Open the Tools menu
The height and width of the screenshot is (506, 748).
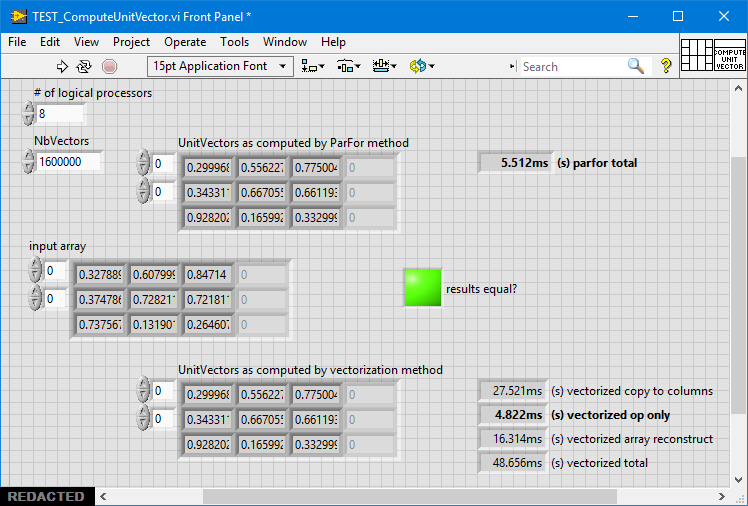[234, 42]
